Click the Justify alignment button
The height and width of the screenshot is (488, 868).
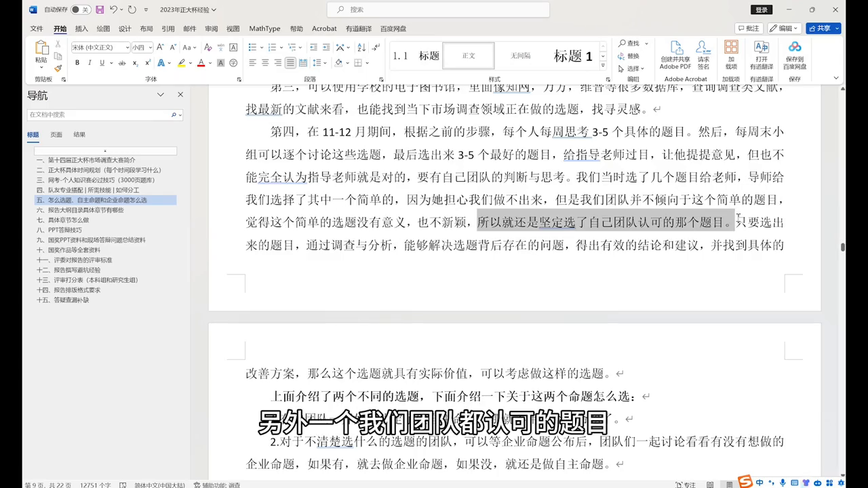coord(290,63)
